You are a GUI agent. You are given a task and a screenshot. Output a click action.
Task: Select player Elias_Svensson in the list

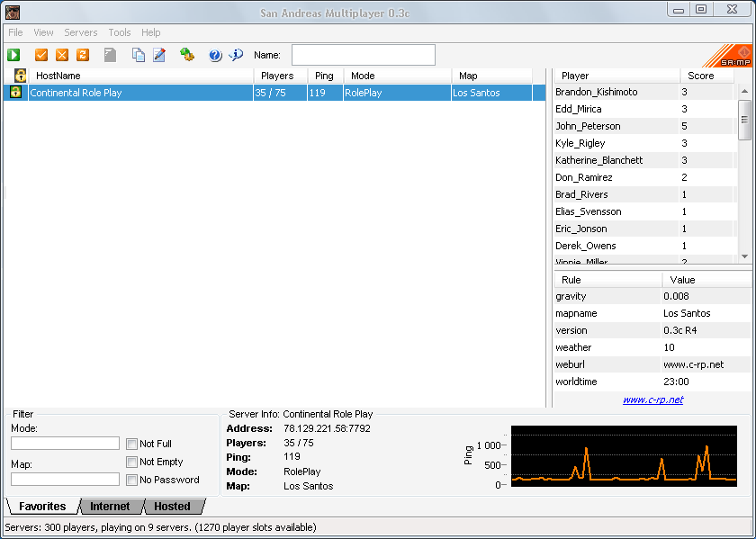pos(645,211)
